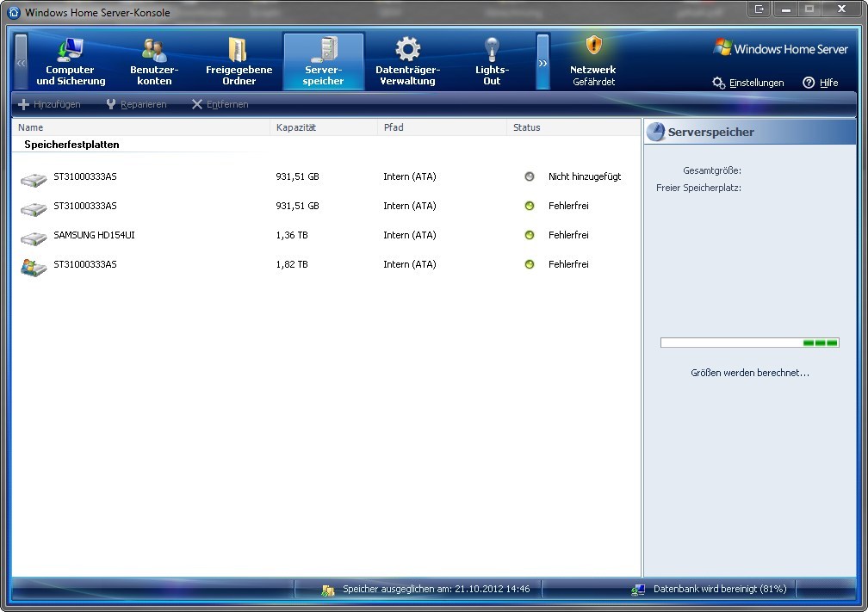Screen dimensions: 868x612
Task: Sort by the Name column header
Action: click(140, 127)
